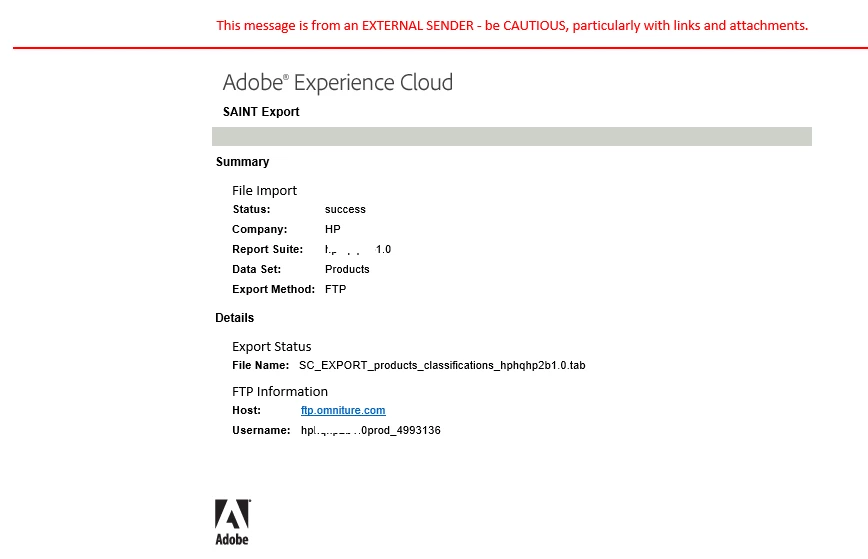This screenshot has height=559, width=868.
Task: Select the SAINT Export title text
Action: point(261,112)
